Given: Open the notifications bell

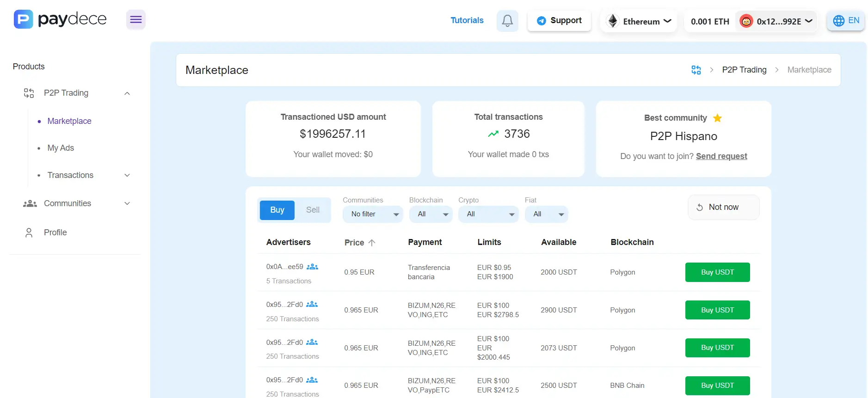Looking at the screenshot, I should point(507,21).
